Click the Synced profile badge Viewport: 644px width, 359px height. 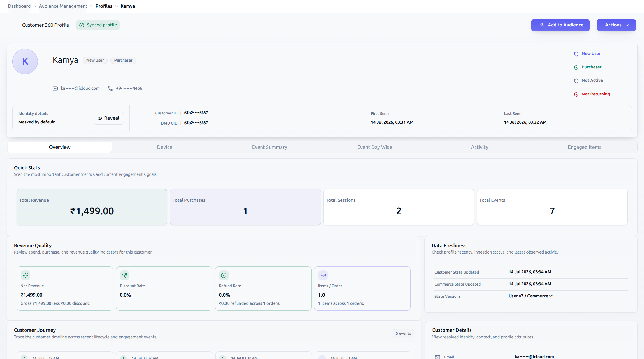[x=98, y=25]
